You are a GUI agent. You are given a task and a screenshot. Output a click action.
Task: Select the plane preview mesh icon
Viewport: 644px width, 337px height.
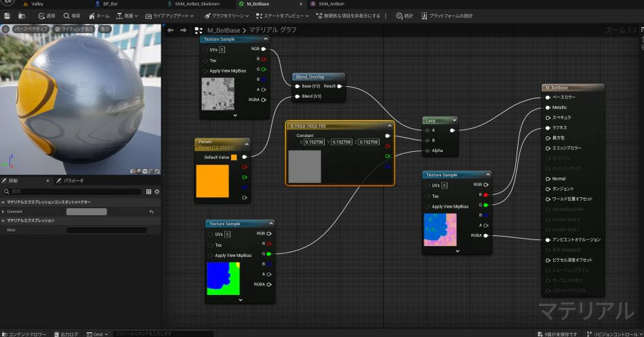[x=145, y=171]
